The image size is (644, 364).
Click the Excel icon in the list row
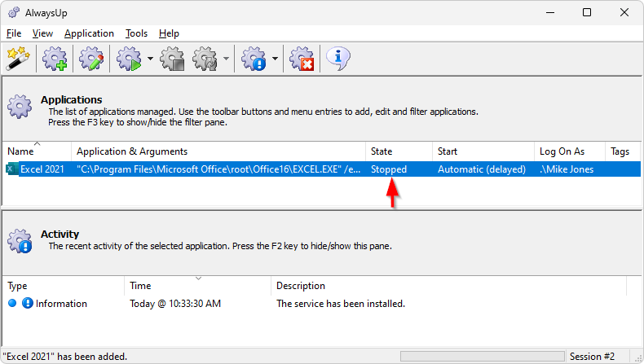pos(11,169)
